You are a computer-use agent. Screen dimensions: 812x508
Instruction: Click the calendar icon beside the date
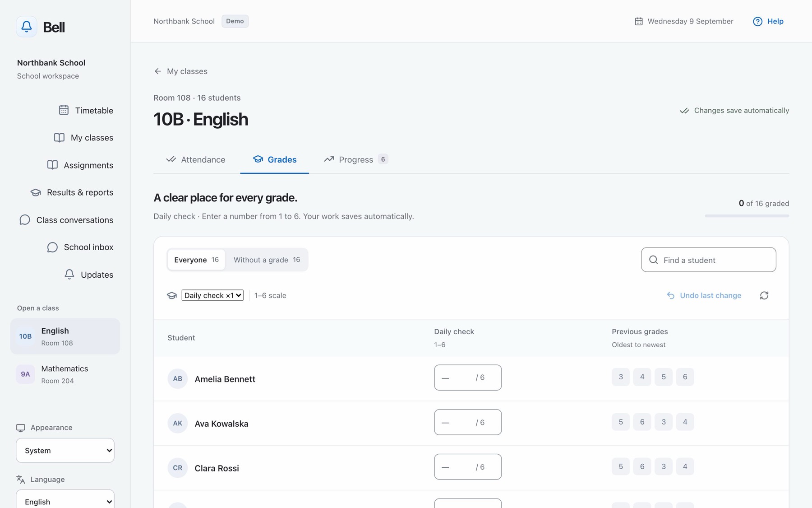639,21
